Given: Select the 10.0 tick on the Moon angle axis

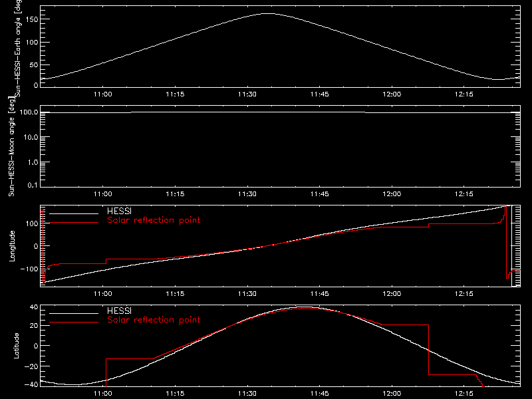Looking at the screenshot, I should click(x=31, y=138).
